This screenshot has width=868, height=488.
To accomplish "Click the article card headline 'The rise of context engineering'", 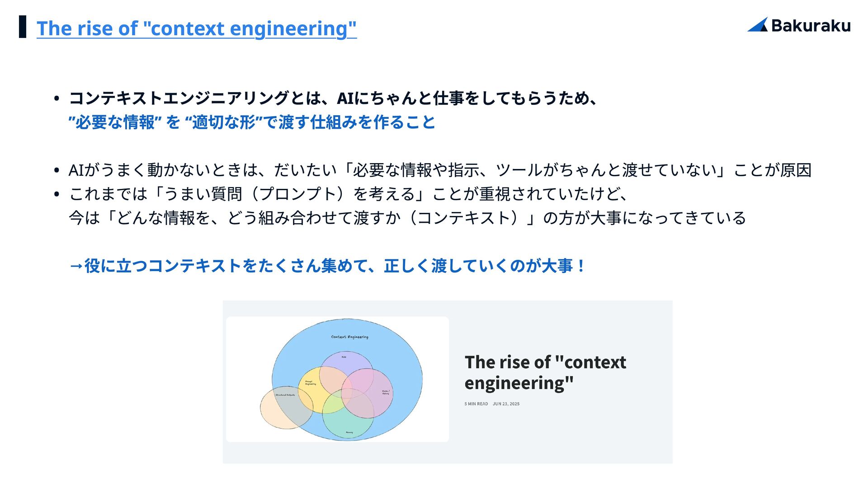I will [x=545, y=372].
